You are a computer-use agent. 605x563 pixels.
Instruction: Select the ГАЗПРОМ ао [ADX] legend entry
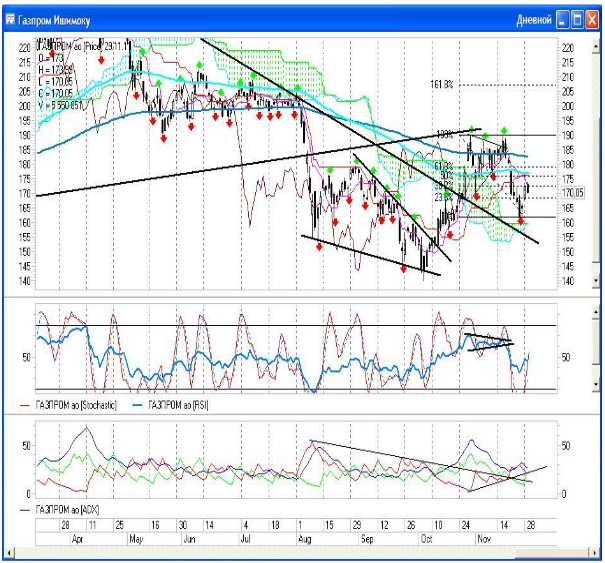59,510
